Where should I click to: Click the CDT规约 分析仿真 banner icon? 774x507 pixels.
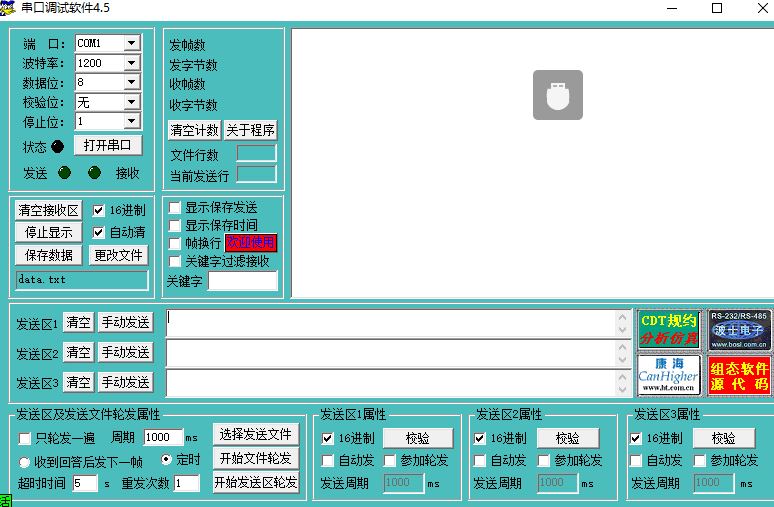668,330
